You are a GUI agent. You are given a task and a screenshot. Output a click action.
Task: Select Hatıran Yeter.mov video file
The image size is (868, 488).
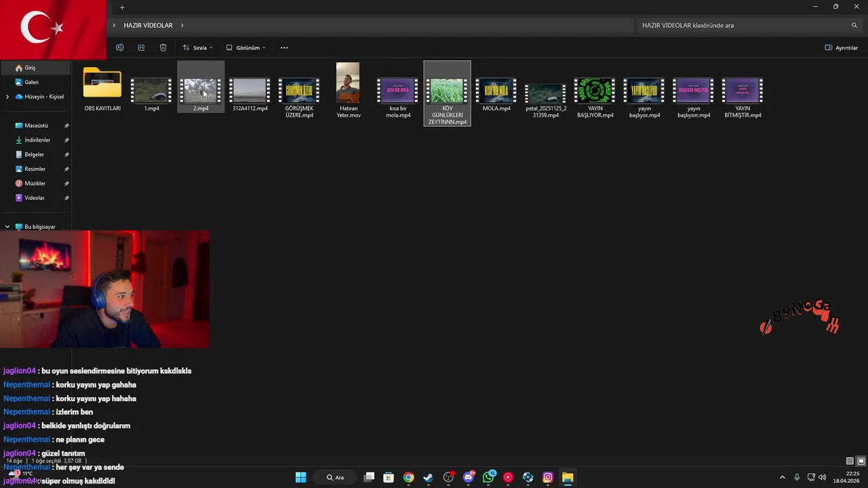pyautogui.click(x=348, y=91)
